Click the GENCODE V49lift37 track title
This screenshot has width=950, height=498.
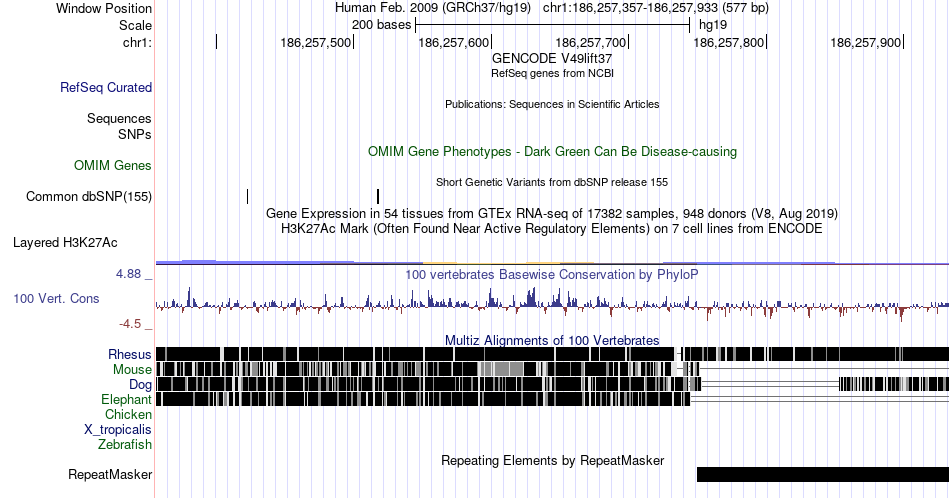click(552, 59)
